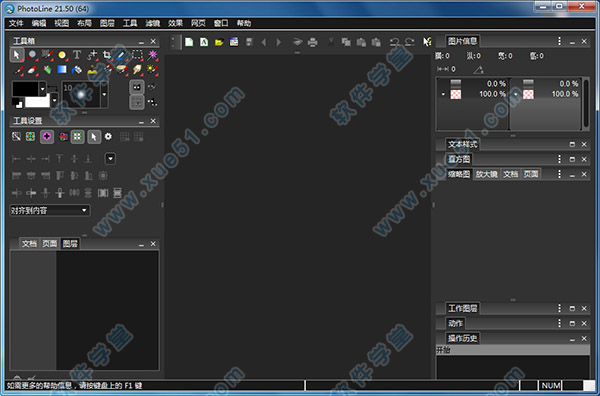This screenshot has width=600, height=396.
Task: Select the Crop tool
Action: pyautogui.click(x=107, y=55)
